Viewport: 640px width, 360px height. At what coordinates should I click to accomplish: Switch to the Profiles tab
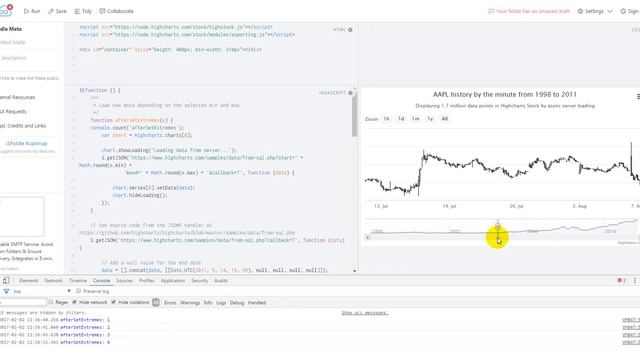(147, 281)
